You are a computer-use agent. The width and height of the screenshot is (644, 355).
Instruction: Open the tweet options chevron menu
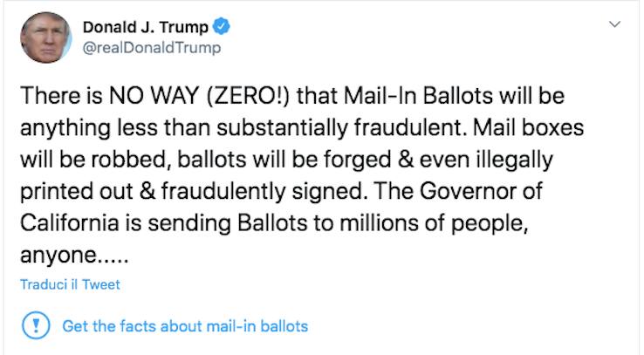(614, 26)
